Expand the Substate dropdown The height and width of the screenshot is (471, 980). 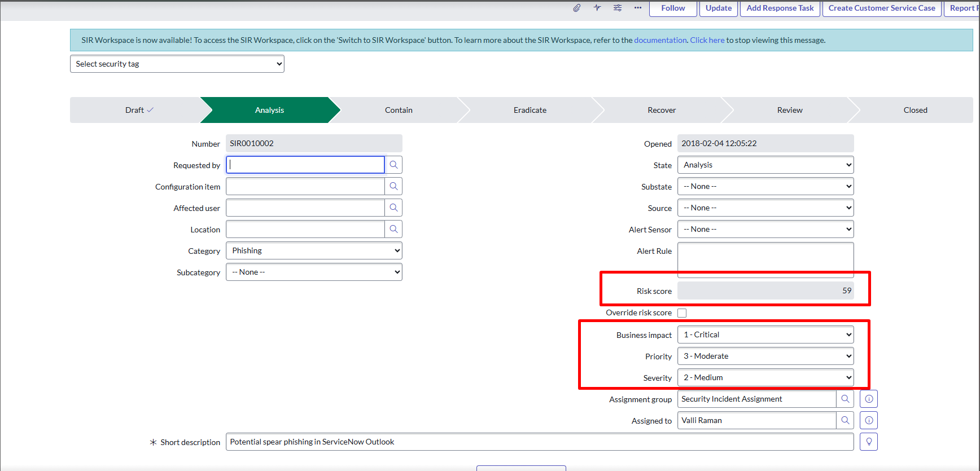point(765,186)
